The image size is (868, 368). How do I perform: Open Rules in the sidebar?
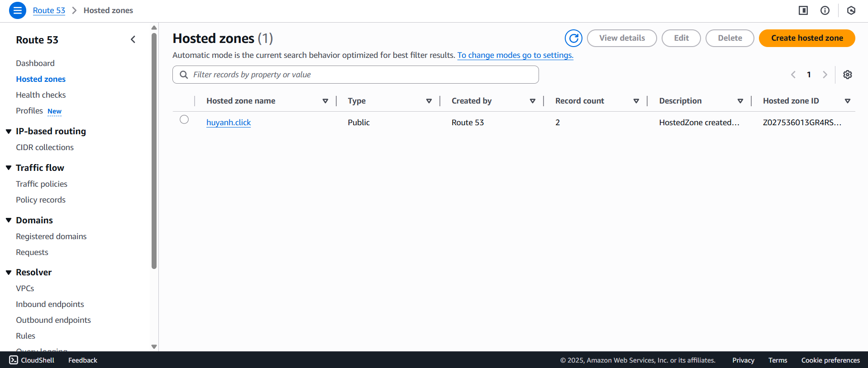(25, 336)
